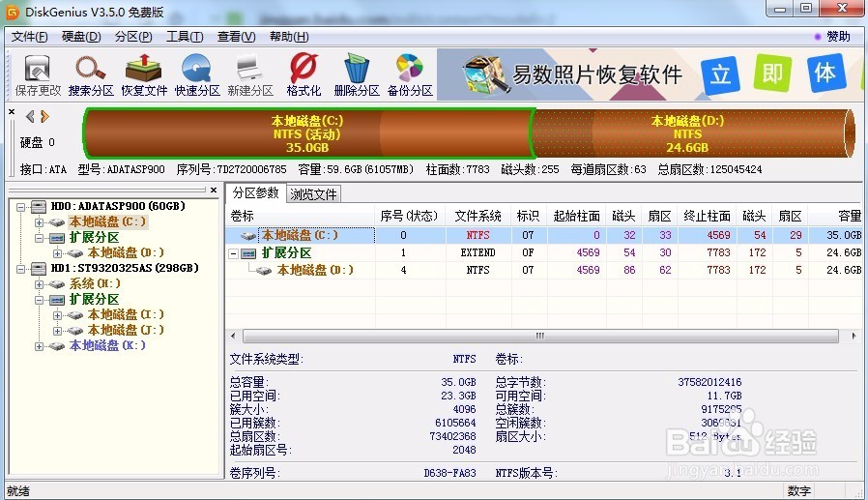
Task: Click 本地磁盘(C:) row in partition table
Action: tap(545, 235)
